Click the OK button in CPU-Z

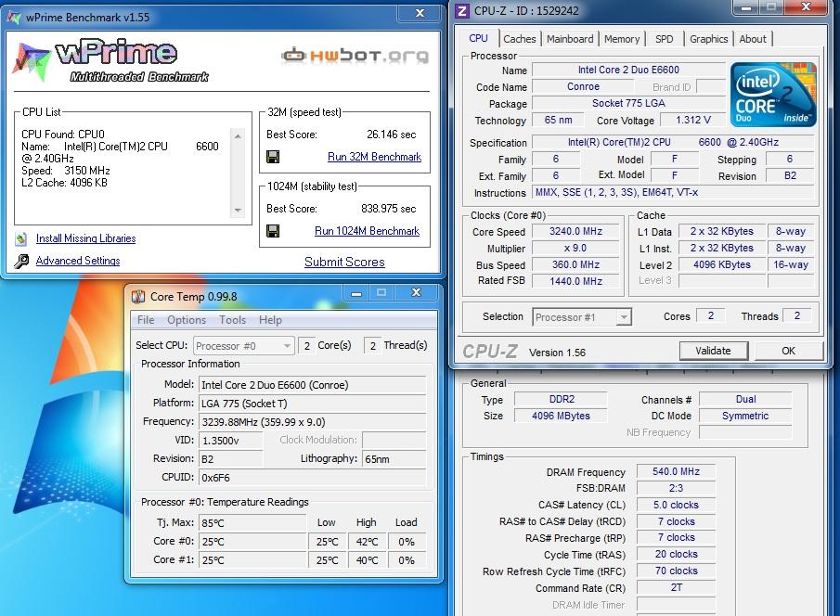(x=788, y=351)
